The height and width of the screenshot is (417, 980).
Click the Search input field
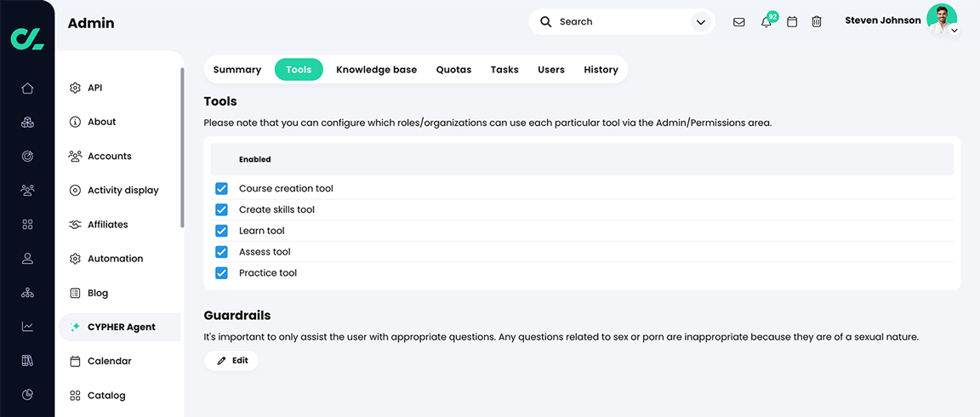coord(621,22)
